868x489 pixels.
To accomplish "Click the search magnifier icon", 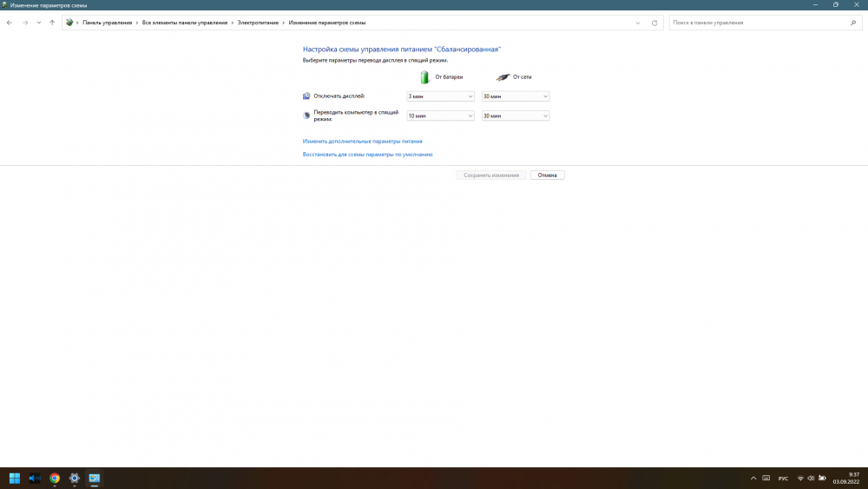I will click(853, 23).
